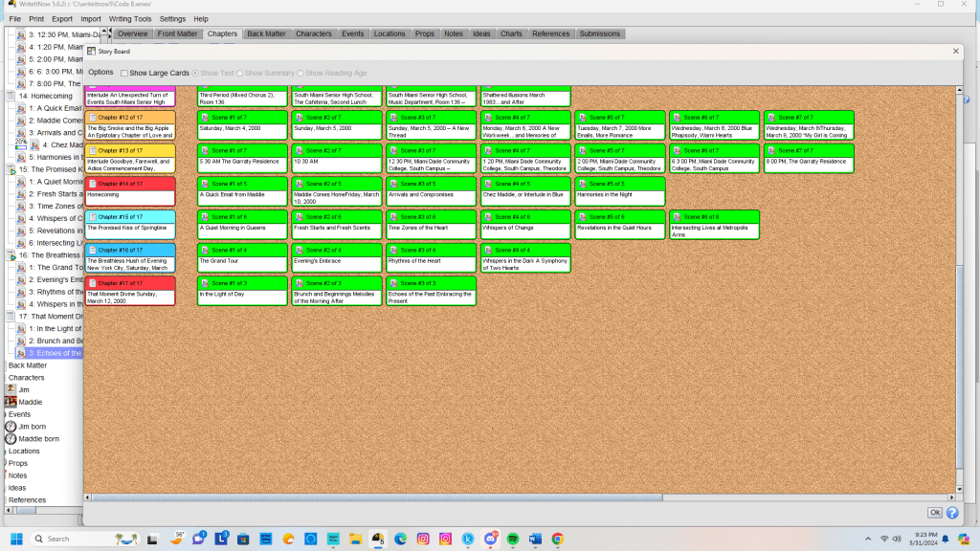Click the Jim character portrait icon
980x551 pixels.
tap(11, 389)
